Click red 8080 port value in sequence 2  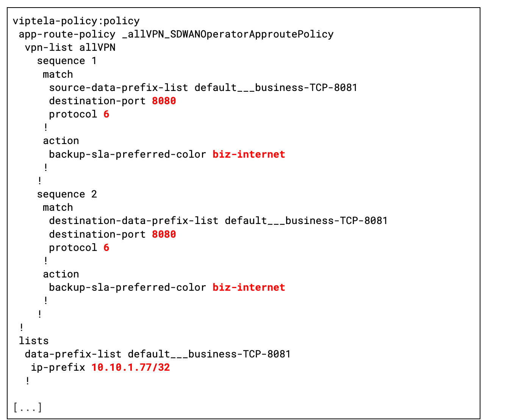pos(164,234)
